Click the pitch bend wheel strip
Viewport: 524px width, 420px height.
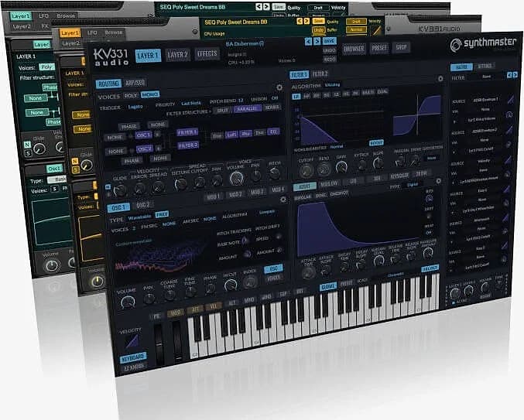tap(159, 344)
